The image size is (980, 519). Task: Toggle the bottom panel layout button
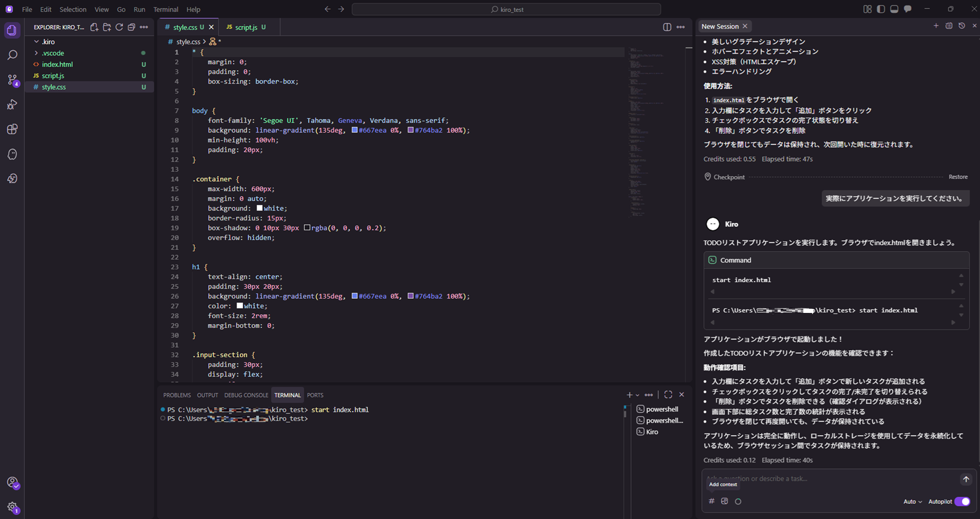[894, 9]
